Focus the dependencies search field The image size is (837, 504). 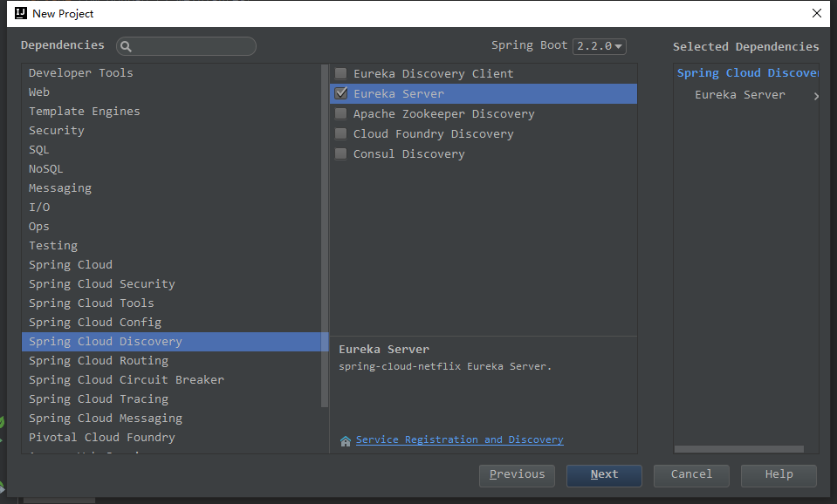click(x=192, y=46)
